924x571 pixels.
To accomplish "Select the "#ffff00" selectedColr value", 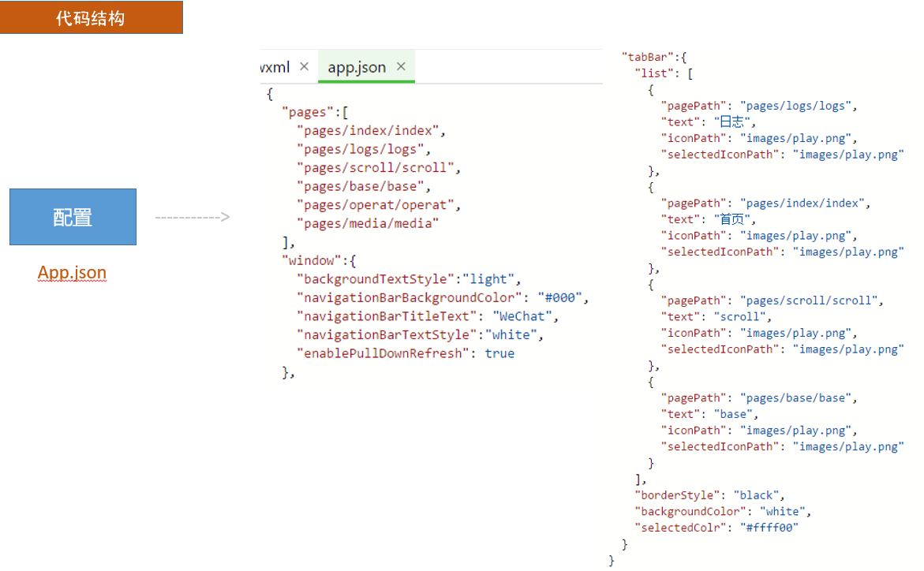I will pos(769,528).
